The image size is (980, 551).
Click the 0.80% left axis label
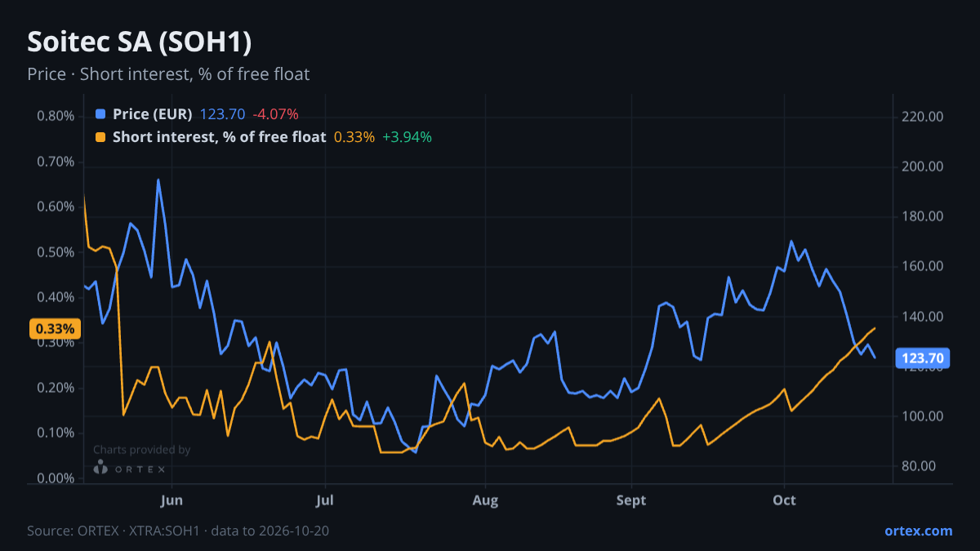coord(56,116)
